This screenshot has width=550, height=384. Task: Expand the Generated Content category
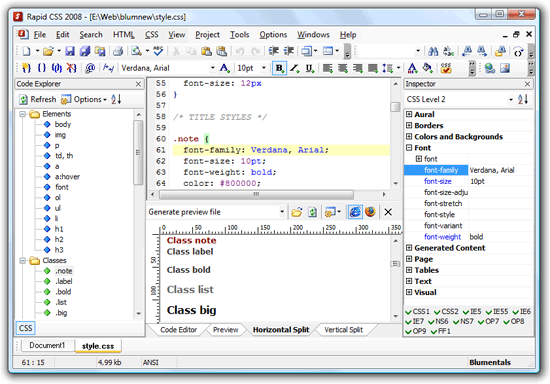(x=409, y=248)
